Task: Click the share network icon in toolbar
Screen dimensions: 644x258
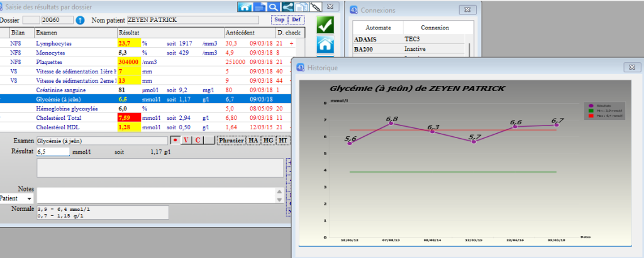Action: (x=287, y=7)
